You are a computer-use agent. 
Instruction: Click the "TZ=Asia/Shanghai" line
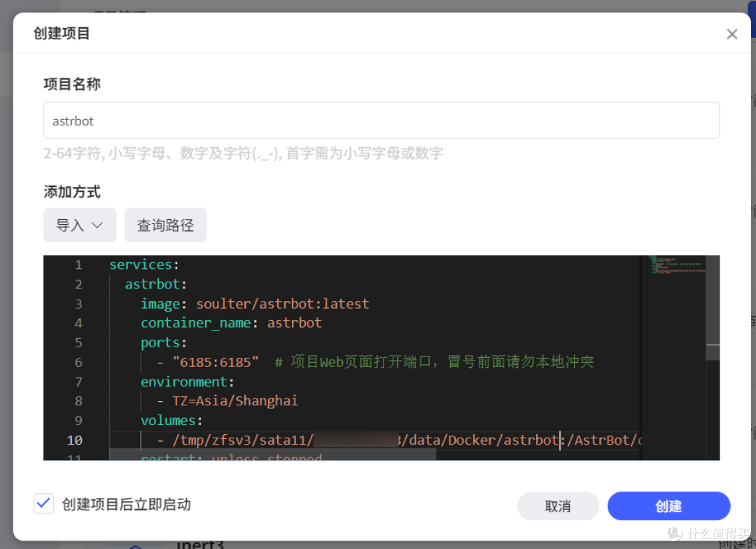click(234, 401)
